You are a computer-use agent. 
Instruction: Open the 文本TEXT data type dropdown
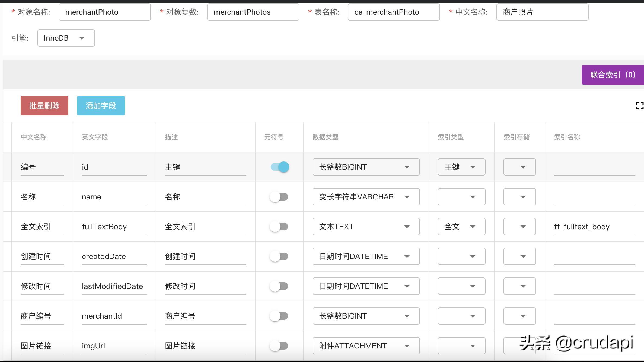point(366,227)
